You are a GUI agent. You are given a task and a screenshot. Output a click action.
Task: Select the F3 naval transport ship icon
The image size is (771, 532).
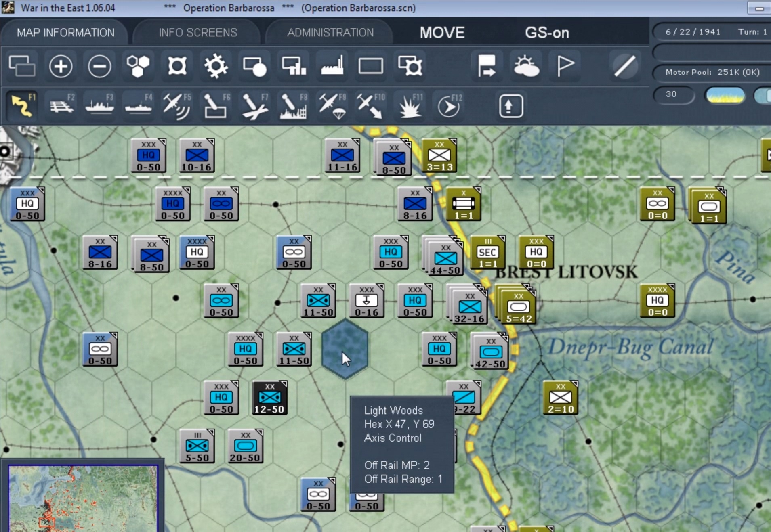100,106
